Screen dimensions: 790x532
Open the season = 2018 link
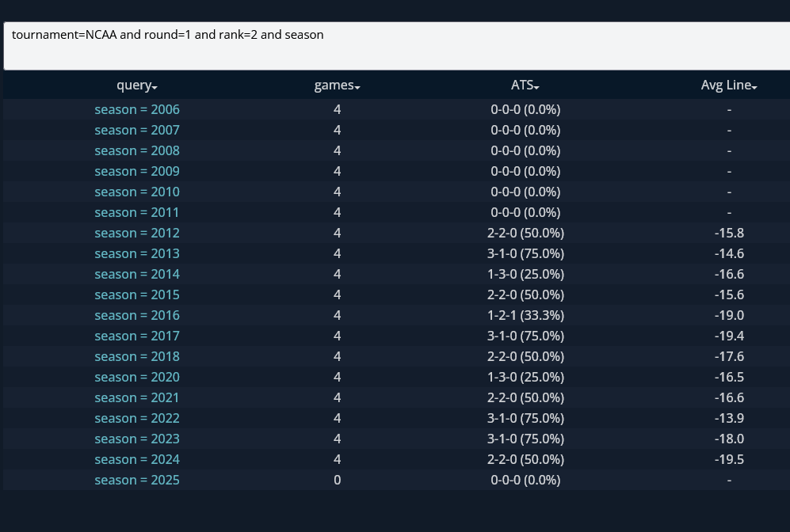pyautogui.click(x=137, y=357)
